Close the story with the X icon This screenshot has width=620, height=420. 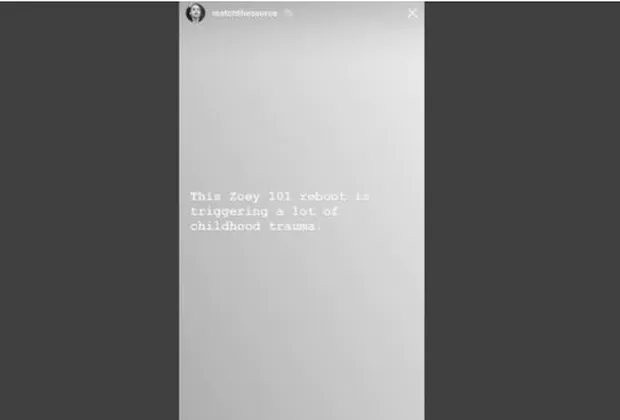pyautogui.click(x=412, y=13)
